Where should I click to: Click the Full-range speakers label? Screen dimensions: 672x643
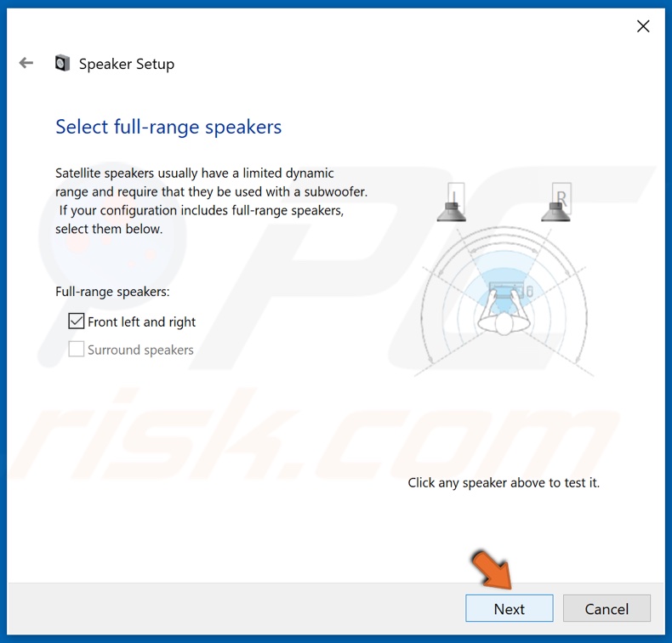coord(112,292)
